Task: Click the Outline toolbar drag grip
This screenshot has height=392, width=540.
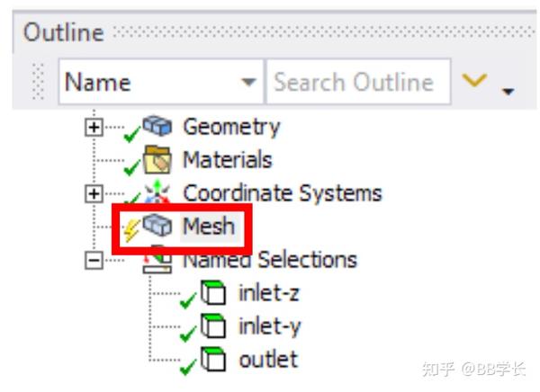Action: 38,83
